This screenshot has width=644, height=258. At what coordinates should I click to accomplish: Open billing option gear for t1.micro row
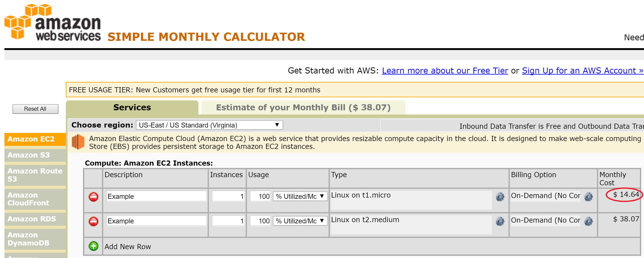(x=588, y=197)
